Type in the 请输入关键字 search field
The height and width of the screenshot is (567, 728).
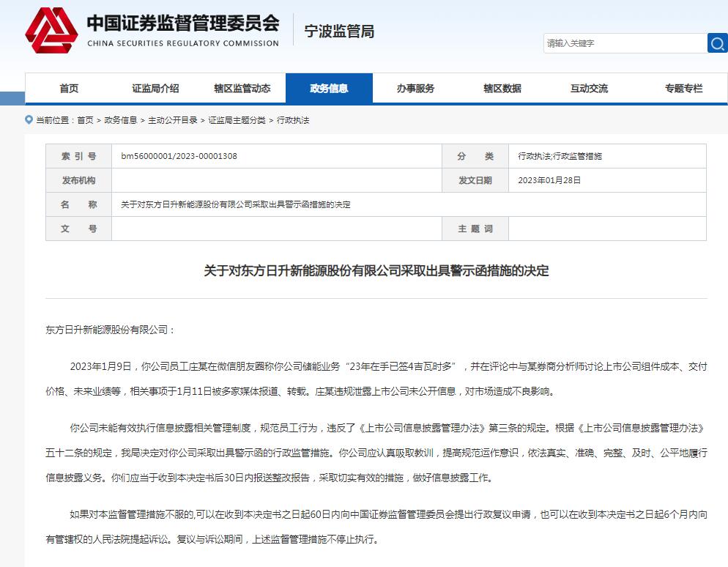click(x=624, y=43)
